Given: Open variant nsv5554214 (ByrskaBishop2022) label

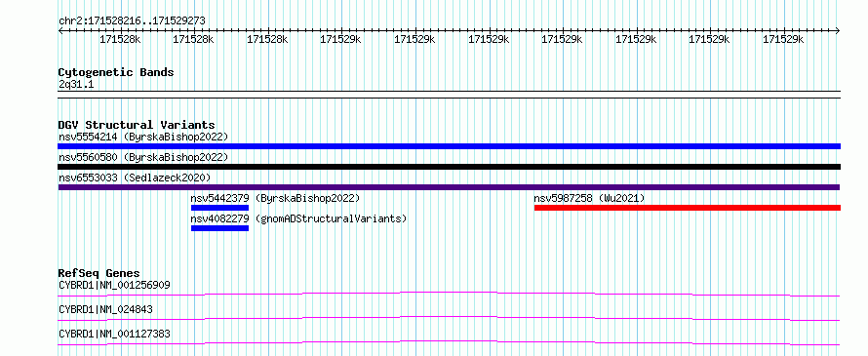Looking at the screenshot, I should [x=143, y=137].
